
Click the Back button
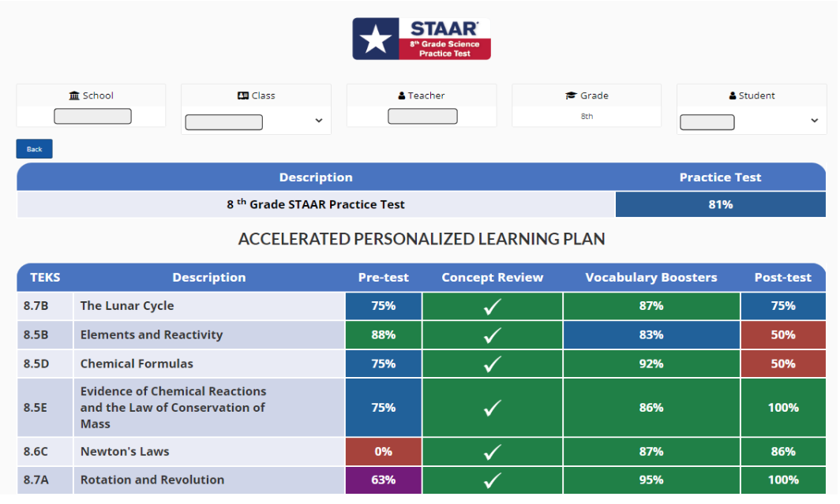(34, 149)
